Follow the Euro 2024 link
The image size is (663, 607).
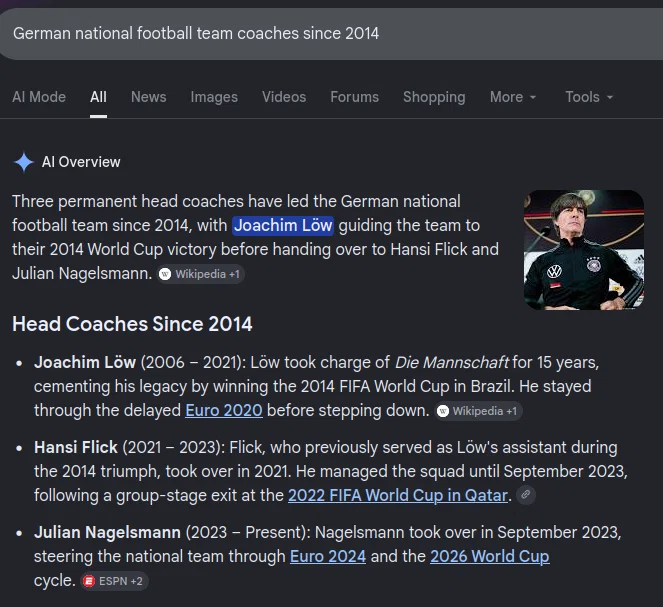(328, 556)
